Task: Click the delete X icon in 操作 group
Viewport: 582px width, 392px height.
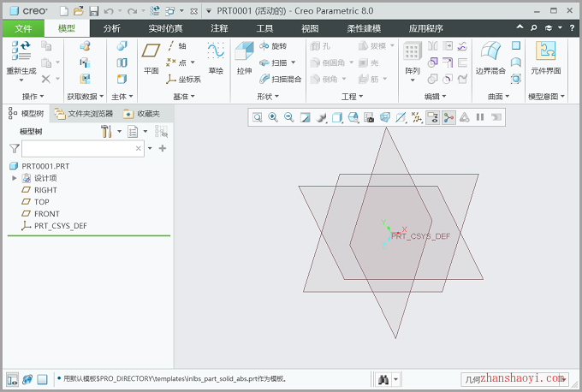Action: coord(46,79)
